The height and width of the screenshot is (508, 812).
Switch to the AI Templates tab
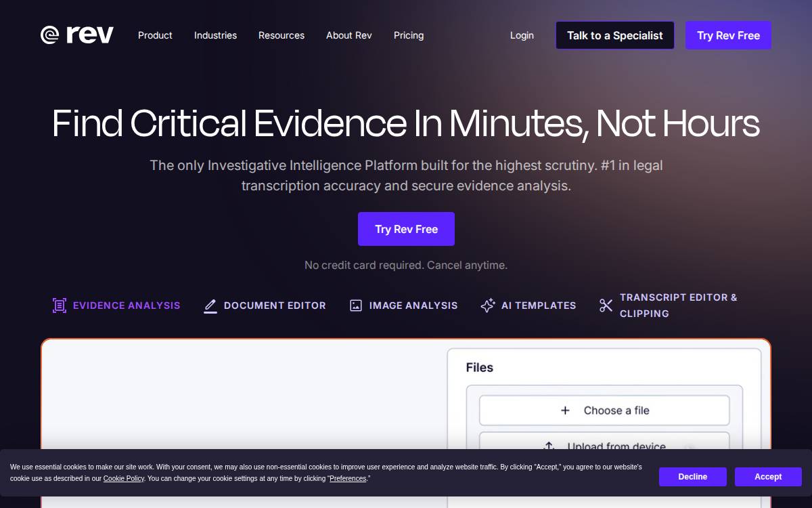[x=528, y=305]
